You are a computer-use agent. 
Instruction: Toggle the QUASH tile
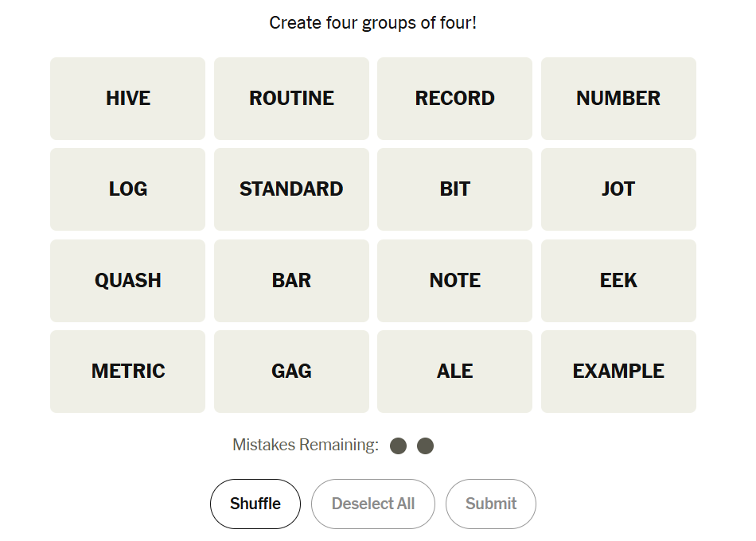tap(127, 281)
